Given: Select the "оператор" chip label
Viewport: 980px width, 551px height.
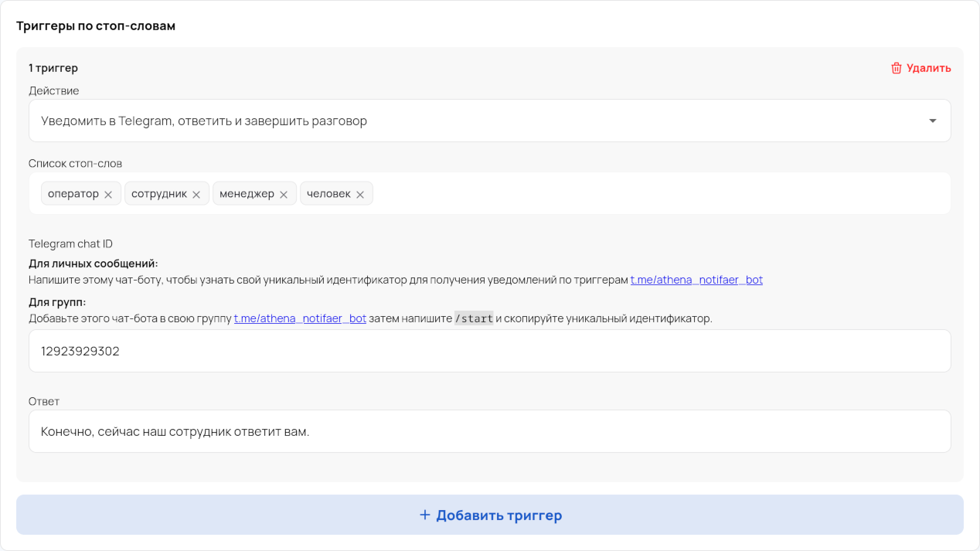Looking at the screenshot, I should 73,194.
